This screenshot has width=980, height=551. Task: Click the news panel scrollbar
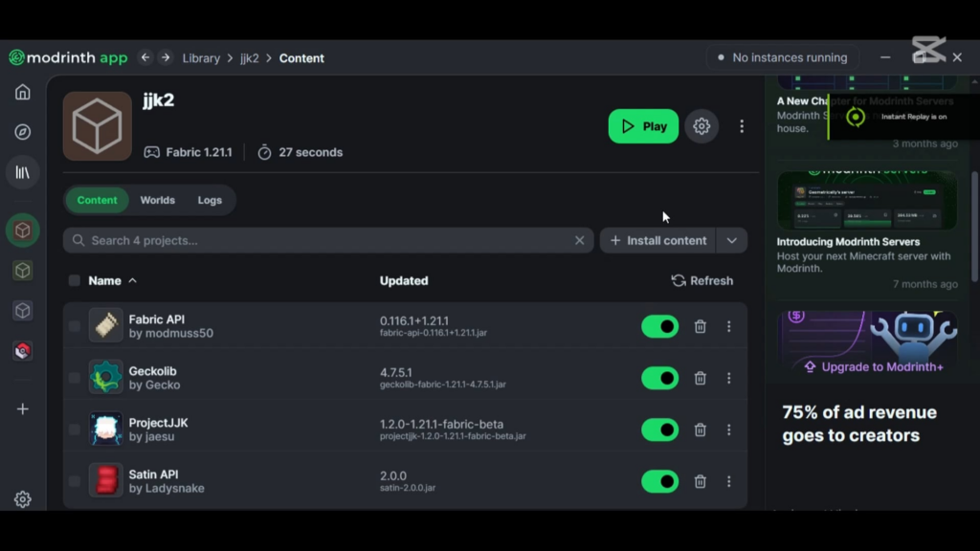974,225
